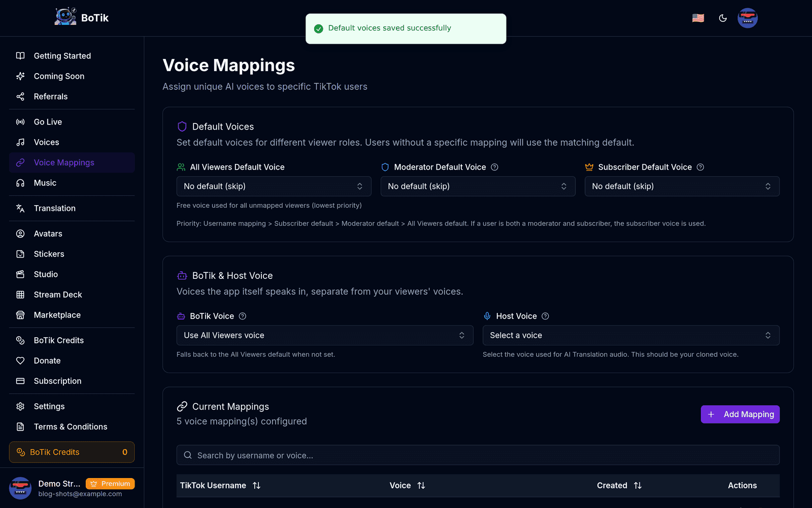Click the Referrals share icon
The width and height of the screenshot is (812, 508).
click(x=20, y=97)
